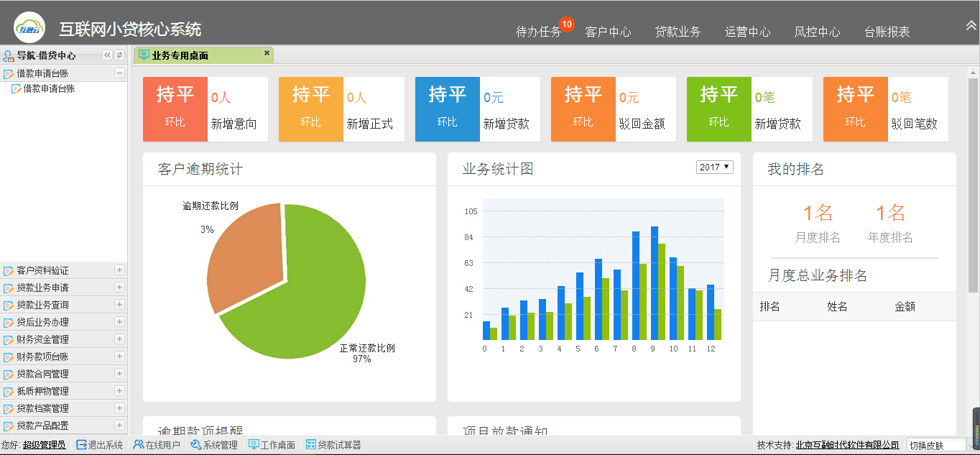Select the 借款申请台账 tree child item

click(x=49, y=88)
